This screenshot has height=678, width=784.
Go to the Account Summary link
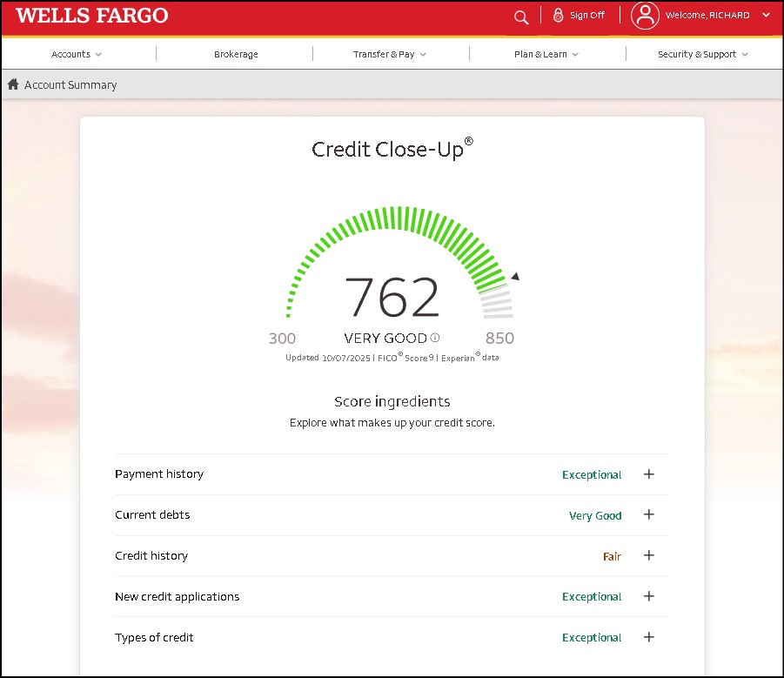[x=70, y=85]
